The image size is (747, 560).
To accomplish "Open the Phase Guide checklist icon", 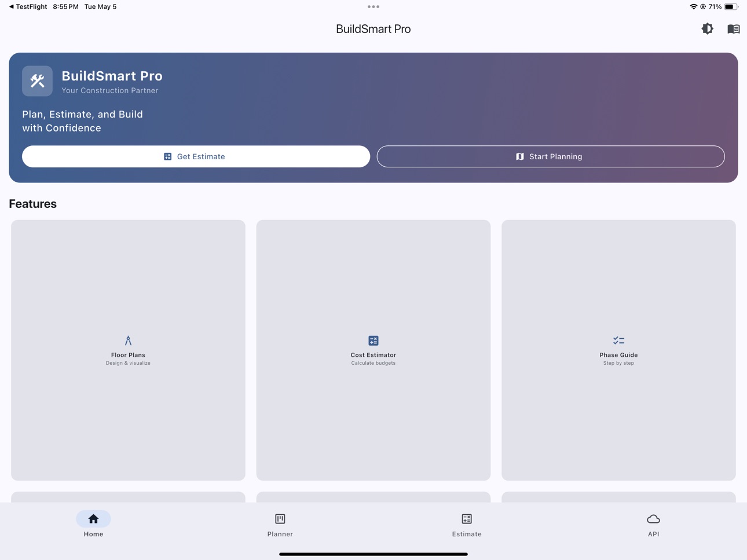I will [618, 341].
